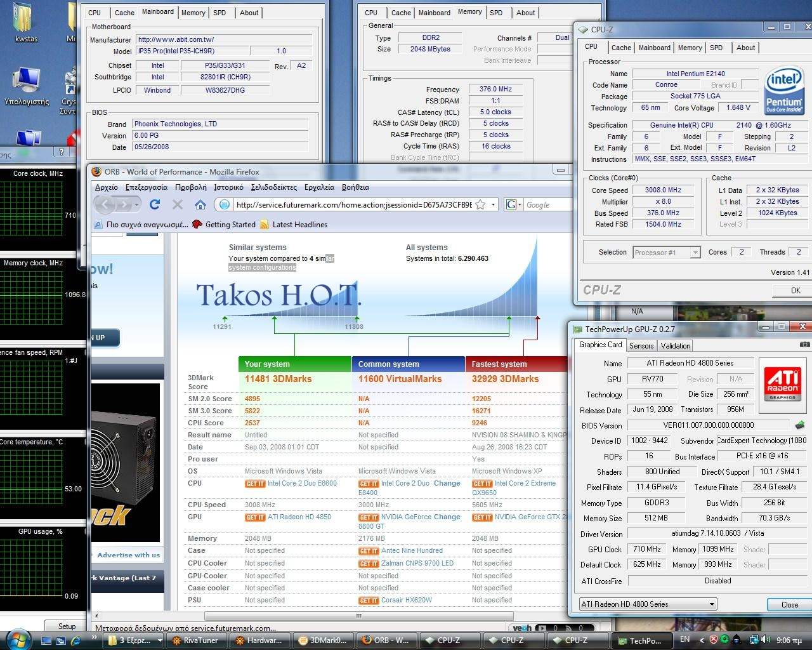The height and width of the screenshot is (650, 812).
Task: Open the Επεξεργασία menu in Firefox
Action: click(147, 187)
